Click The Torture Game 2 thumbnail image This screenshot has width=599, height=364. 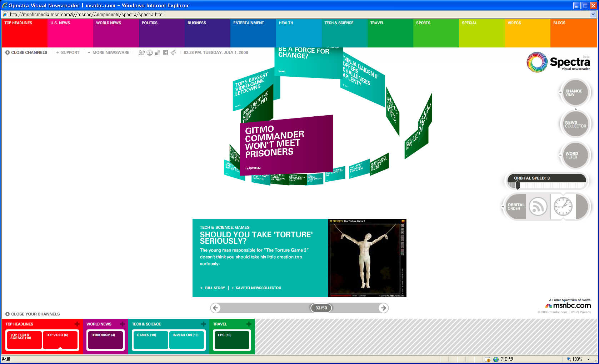[x=367, y=258]
